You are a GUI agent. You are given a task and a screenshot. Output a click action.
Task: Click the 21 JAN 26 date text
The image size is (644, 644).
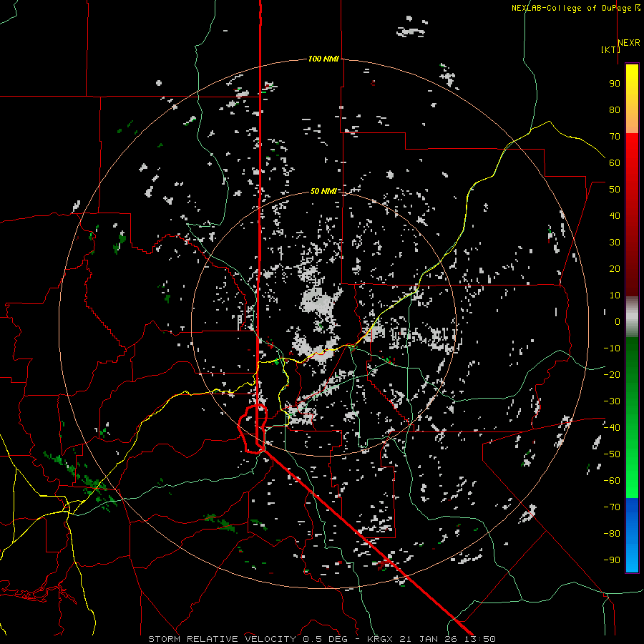(429, 639)
